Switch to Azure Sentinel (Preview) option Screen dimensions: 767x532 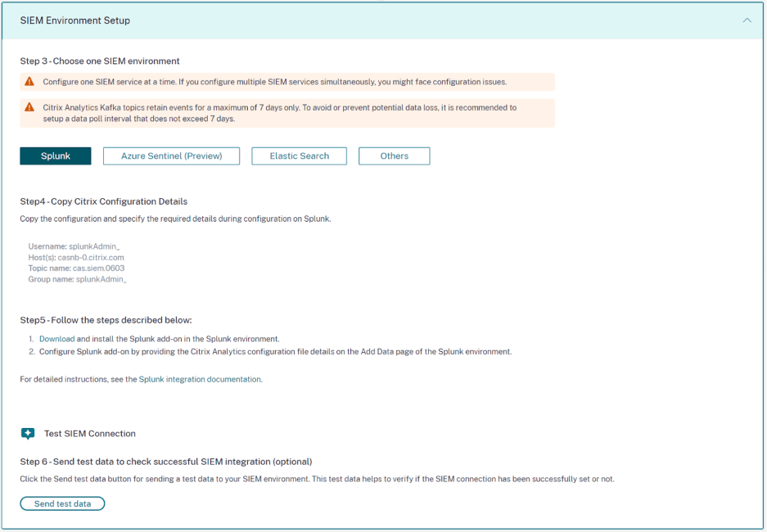171,156
